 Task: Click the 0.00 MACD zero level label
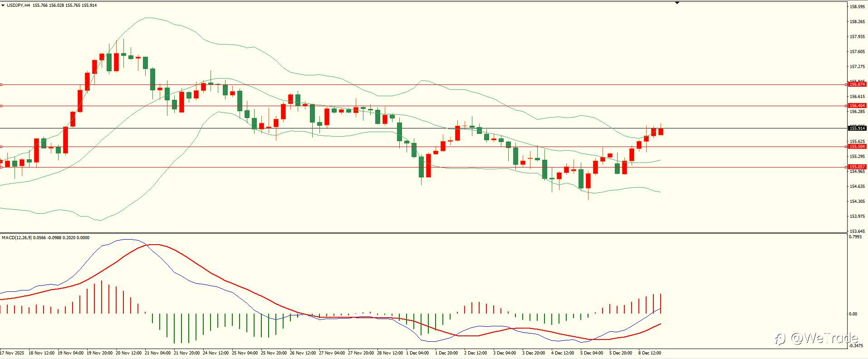coord(853,314)
